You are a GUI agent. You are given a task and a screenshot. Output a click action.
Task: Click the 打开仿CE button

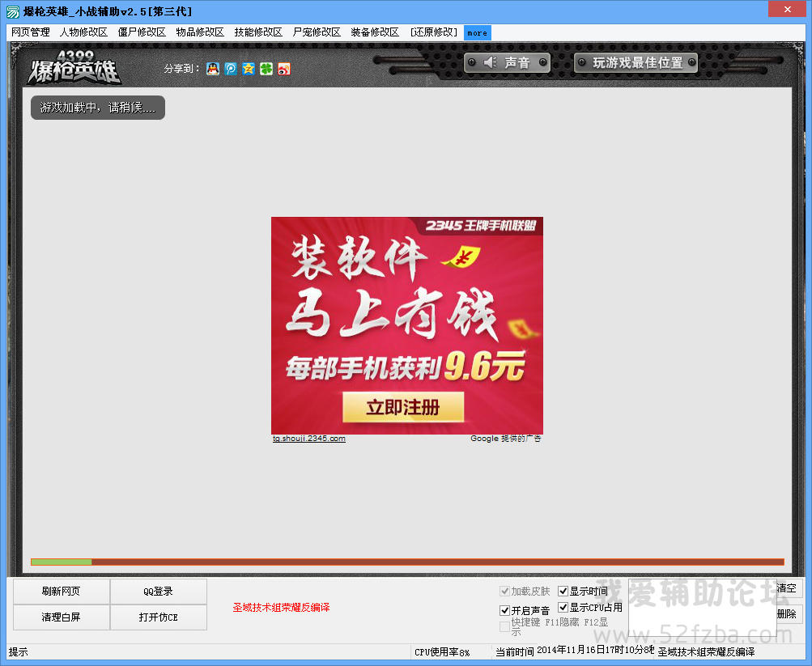[159, 617]
